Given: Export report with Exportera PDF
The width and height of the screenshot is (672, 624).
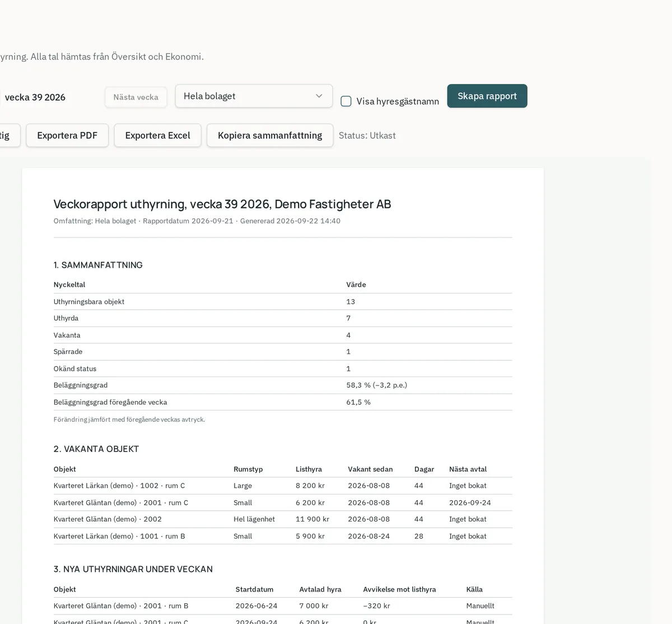Looking at the screenshot, I should click(x=67, y=136).
